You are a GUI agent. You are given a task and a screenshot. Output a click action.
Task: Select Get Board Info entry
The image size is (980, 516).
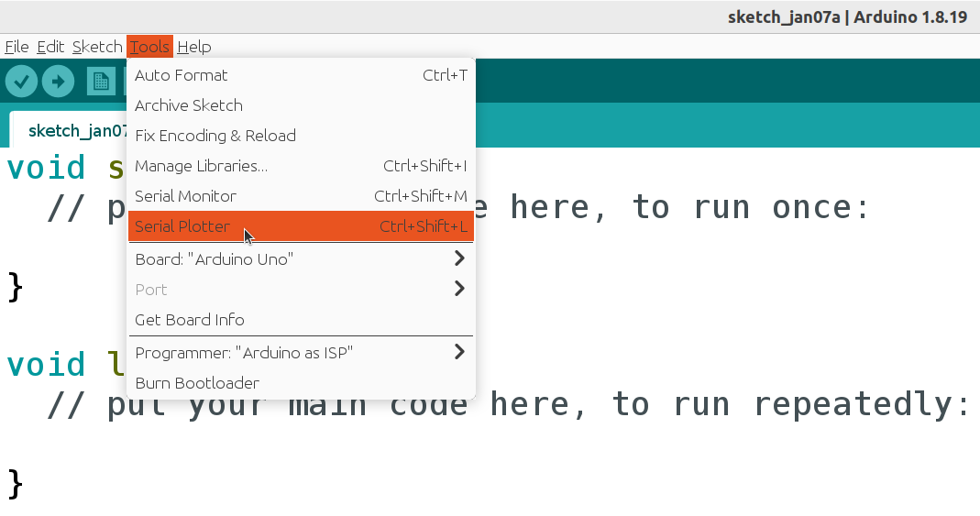point(302,320)
